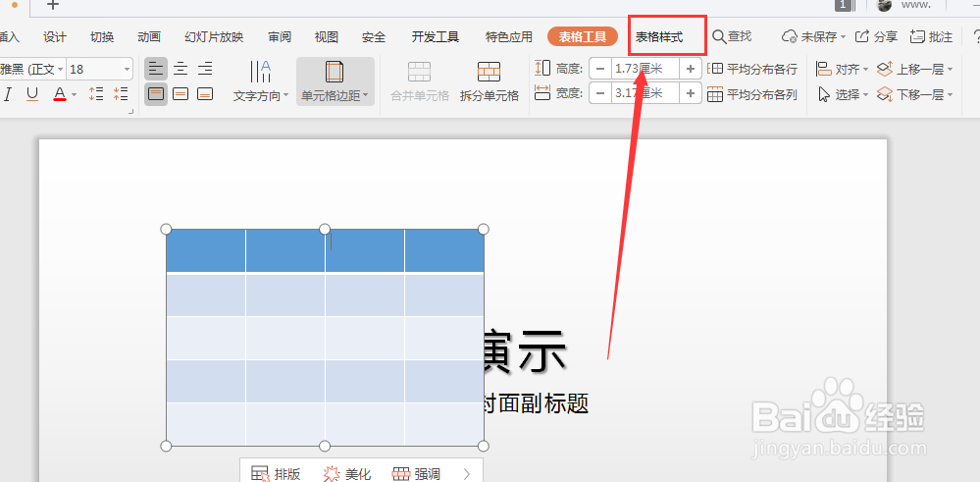Toggle italic formatting
Image resolution: width=980 pixels, height=482 pixels.
click(x=8, y=94)
